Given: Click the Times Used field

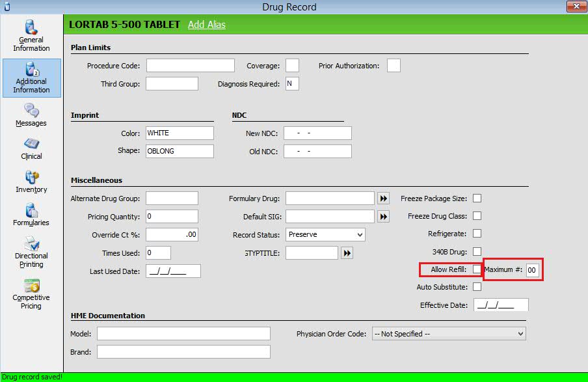Looking at the screenshot, I should (x=158, y=253).
